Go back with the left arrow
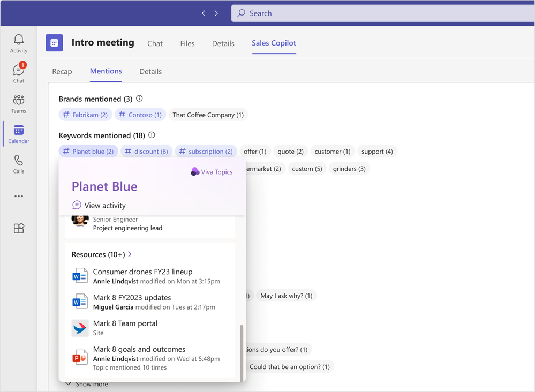Viewport: 535px width, 392px height. (x=204, y=13)
